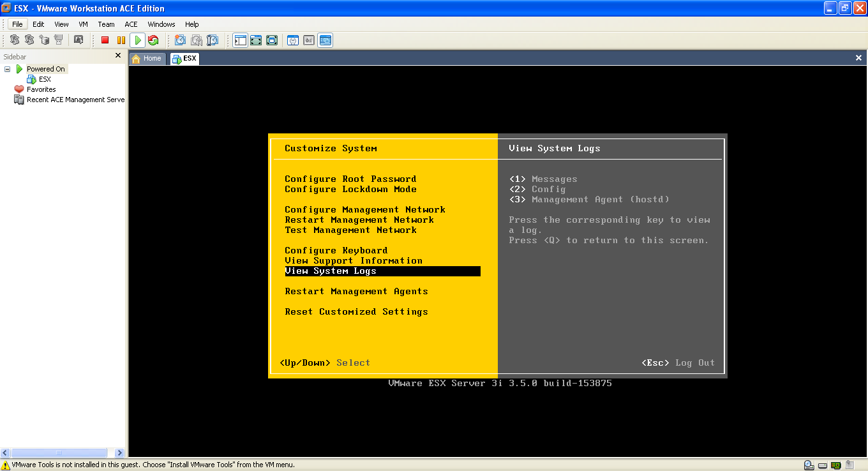The height and width of the screenshot is (471, 868).
Task: Click the <2> Config log entry
Action: [x=537, y=189]
